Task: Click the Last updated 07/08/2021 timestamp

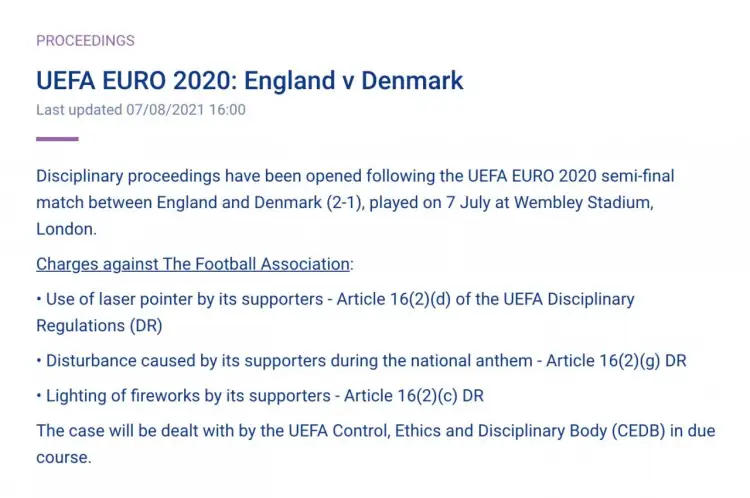Action: [x=141, y=110]
